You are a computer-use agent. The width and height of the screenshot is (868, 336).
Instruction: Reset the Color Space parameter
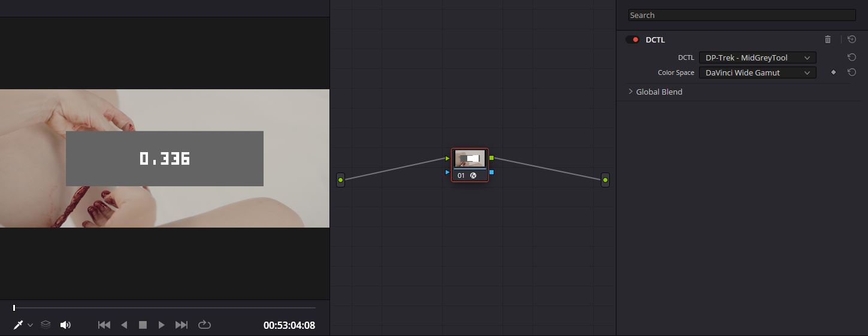852,72
